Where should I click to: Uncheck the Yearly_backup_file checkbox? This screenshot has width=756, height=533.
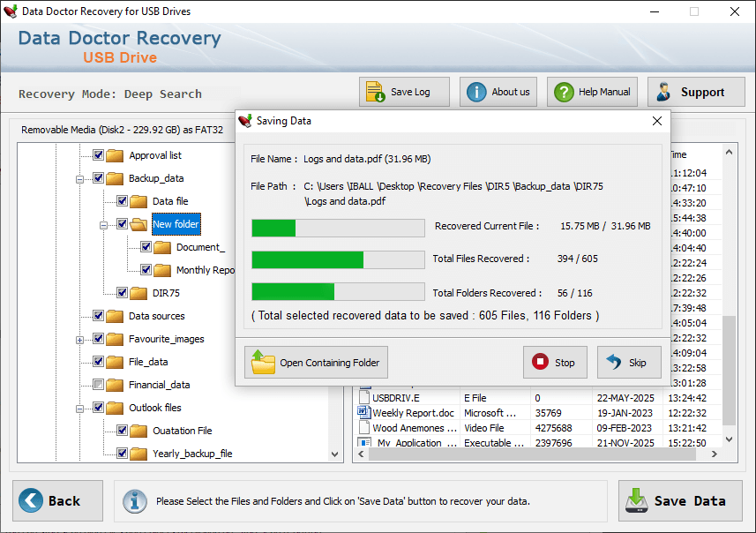[x=122, y=454]
